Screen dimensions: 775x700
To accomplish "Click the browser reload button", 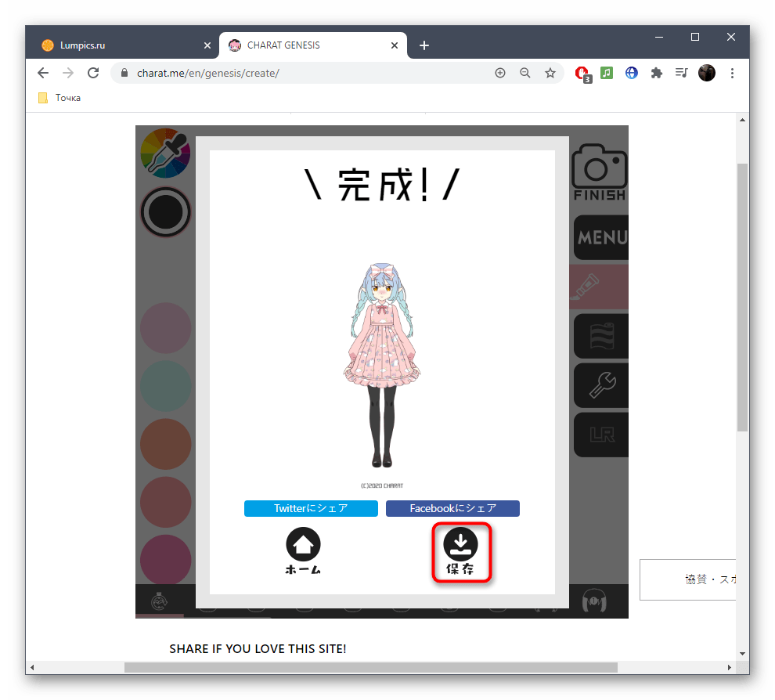I will (93, 73).
